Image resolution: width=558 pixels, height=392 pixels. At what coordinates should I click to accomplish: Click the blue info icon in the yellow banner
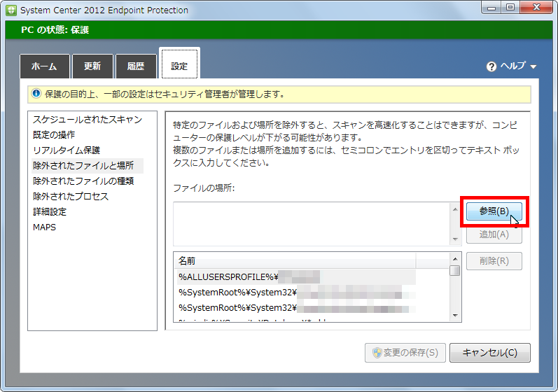tap(36, 94)
